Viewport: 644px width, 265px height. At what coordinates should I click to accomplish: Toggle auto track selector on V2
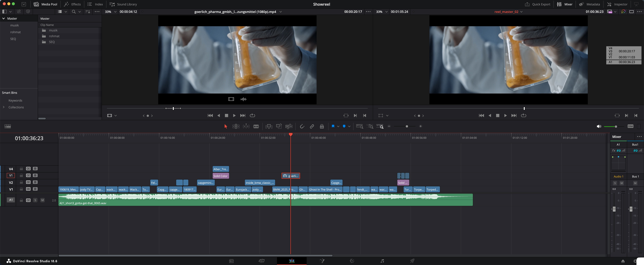coord(28,182)
